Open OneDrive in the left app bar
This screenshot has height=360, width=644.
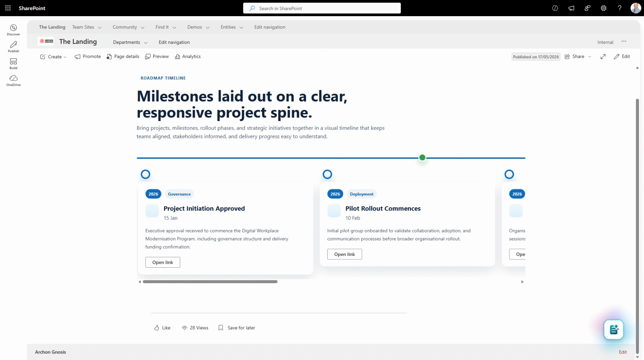click(x=13, y=80)
